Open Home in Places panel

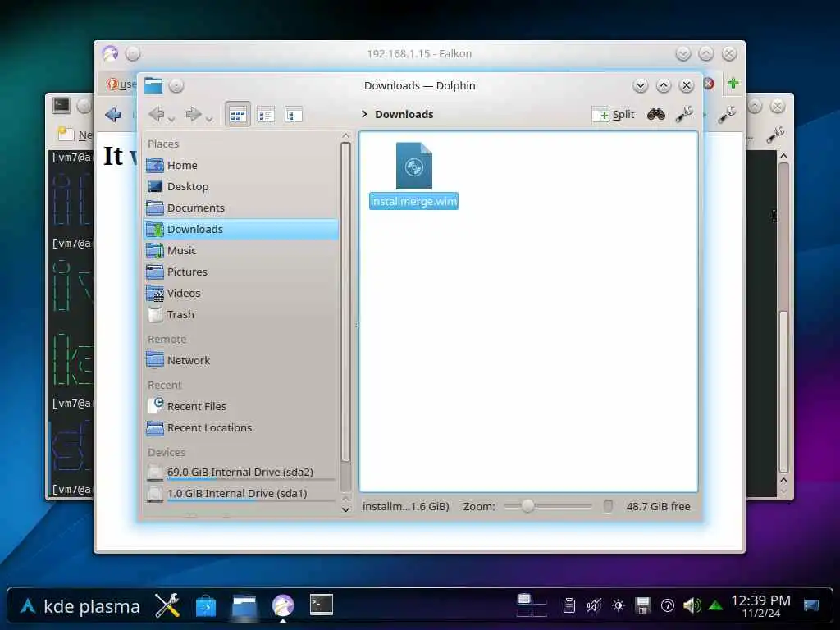(x=241, y=165)
